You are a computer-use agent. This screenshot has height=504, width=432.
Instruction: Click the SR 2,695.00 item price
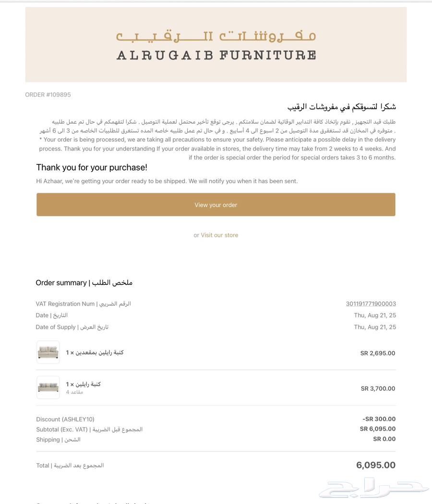tap(378, 353)
